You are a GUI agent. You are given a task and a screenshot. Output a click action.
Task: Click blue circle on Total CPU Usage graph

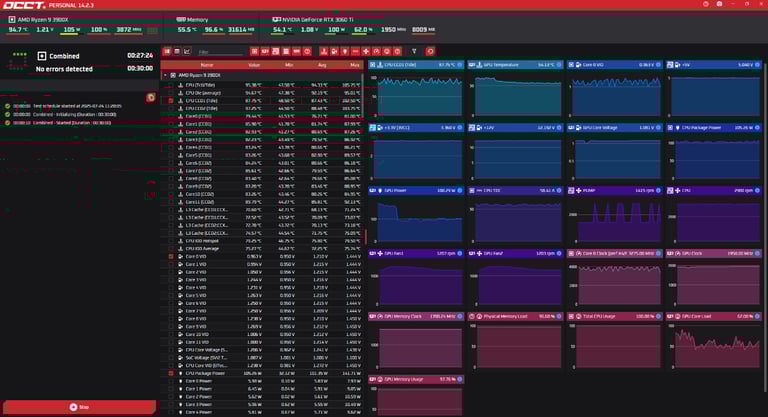(x=658, y=317)
